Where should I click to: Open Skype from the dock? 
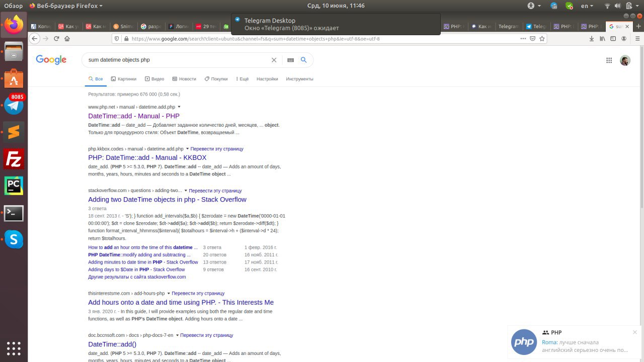point(14,240)
